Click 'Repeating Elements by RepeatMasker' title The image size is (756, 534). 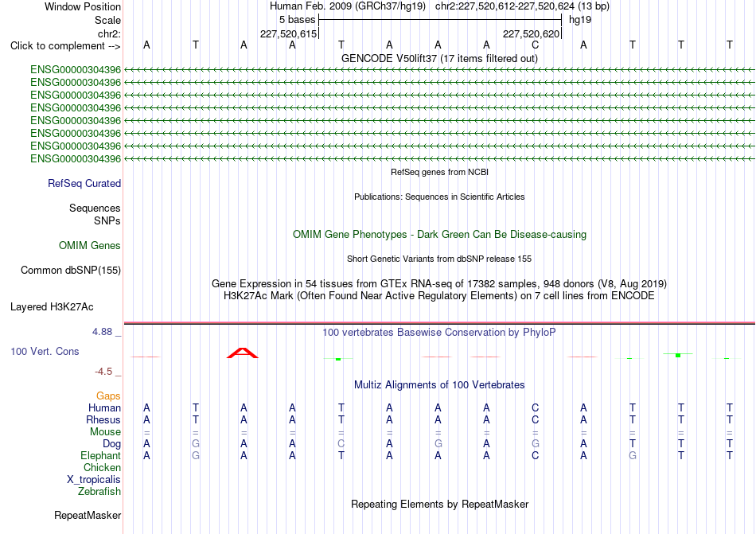click(x=439, y=504)
